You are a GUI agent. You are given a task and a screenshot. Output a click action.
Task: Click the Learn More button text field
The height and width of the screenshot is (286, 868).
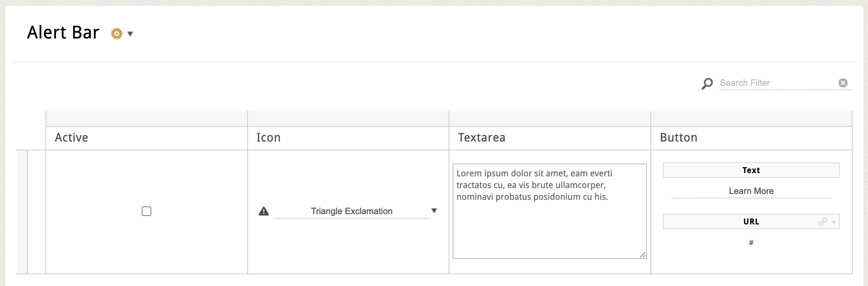(751, 191)
